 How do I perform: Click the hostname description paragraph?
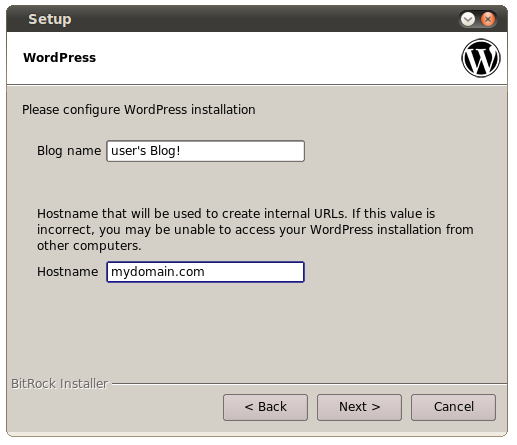[255, 230]
